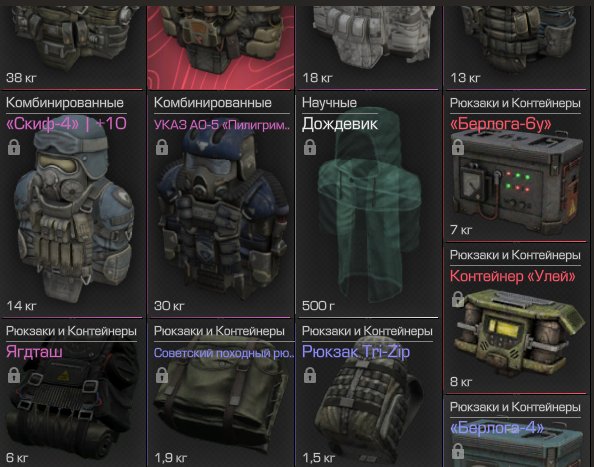Screen dimensions: 594x467
Task: Click lock icon on Рюкзак Tri-Zip card
Action: click(310, 375)
